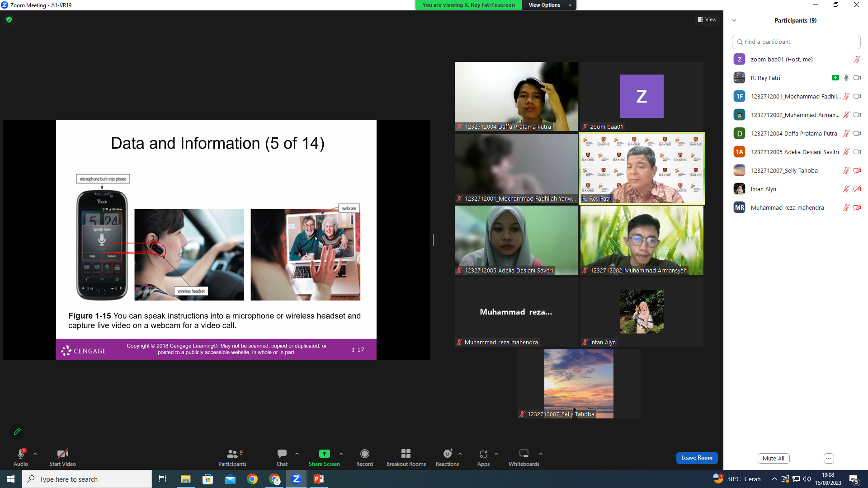The height and width of the screenshot is (488, 868).
Task: Open the participants More options button
Action: [829, 458]
